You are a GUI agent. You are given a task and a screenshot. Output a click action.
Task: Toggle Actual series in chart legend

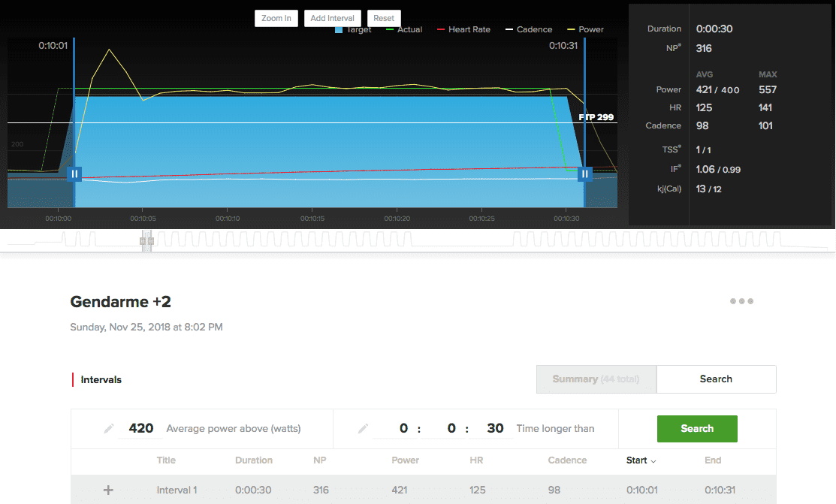pos(404,29)
